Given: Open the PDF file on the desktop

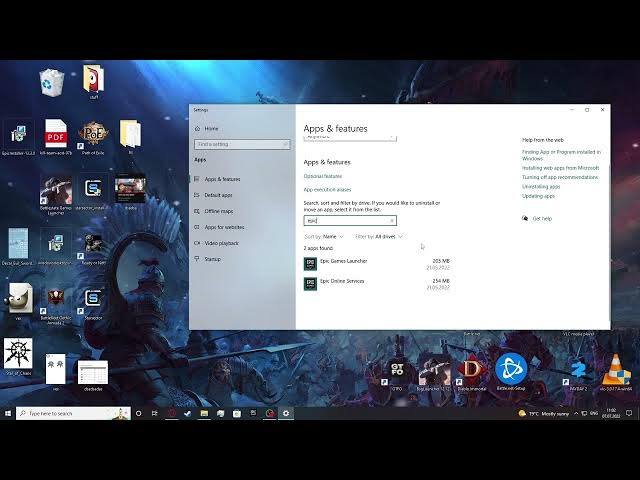Looking at the screenshot, I should (56, 134).
